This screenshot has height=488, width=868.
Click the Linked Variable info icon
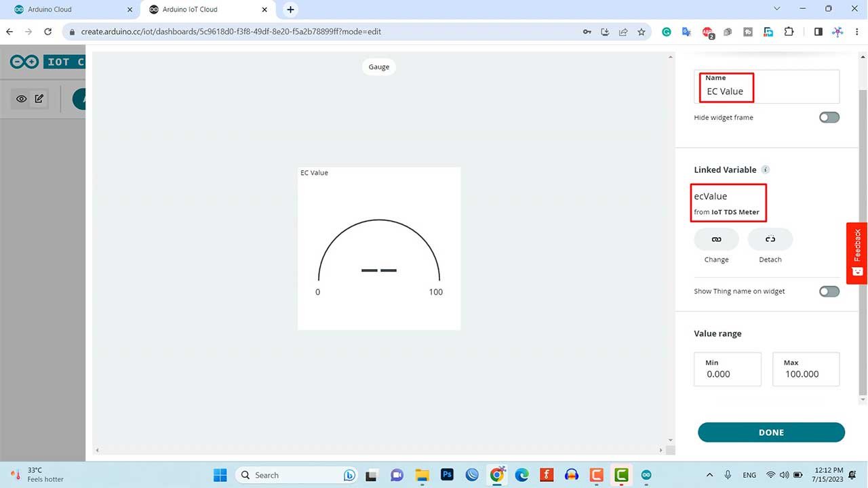(x=765, y=169)
